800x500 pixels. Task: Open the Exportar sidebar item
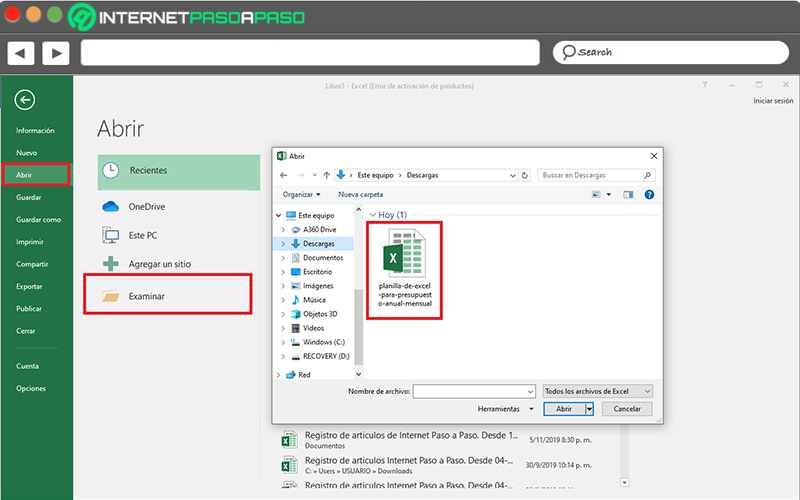click(x=29, y=286)
